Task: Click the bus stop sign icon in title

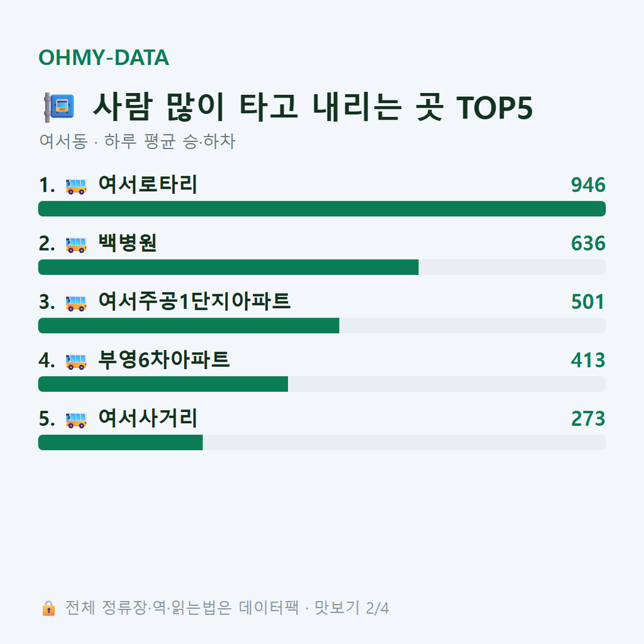Action: click(x=60, y=107)
